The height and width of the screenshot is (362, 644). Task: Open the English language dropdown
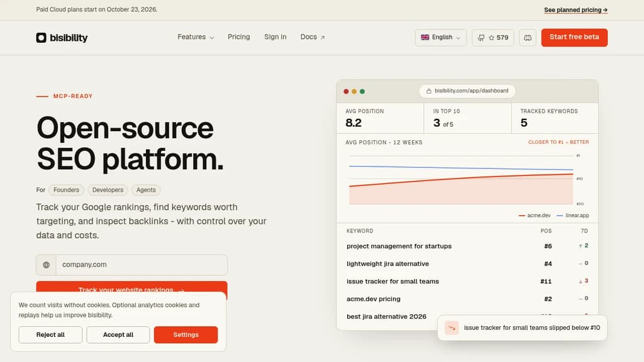pyautogui.click(x=441, y=37)
